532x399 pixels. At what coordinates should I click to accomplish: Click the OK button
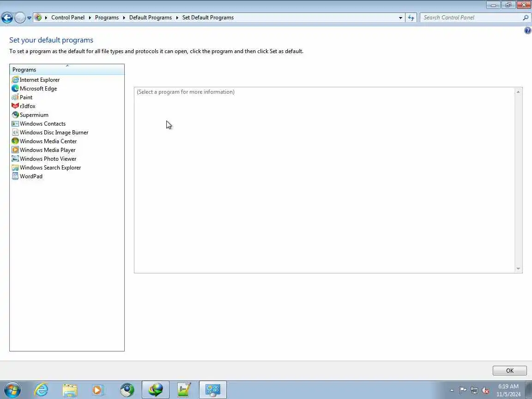[x=510, y=370]
